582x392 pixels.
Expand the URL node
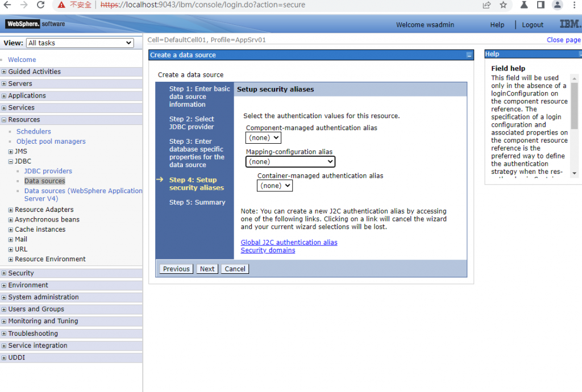click(11, 249)
